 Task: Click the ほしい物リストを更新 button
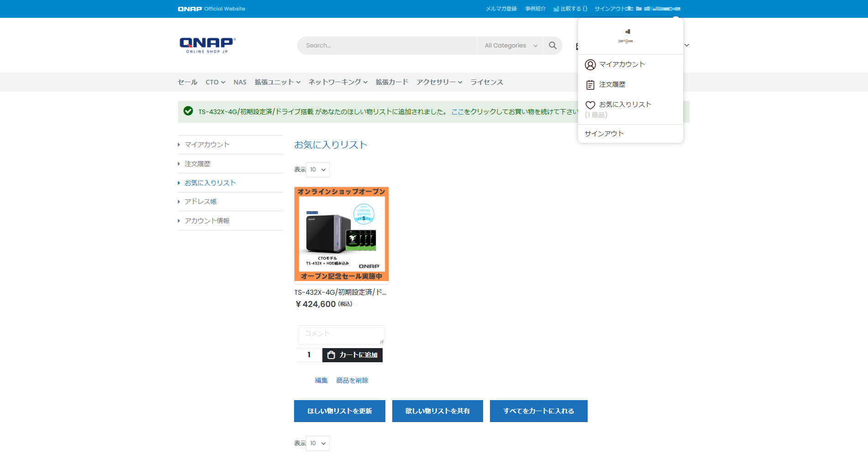pos(340,411)
